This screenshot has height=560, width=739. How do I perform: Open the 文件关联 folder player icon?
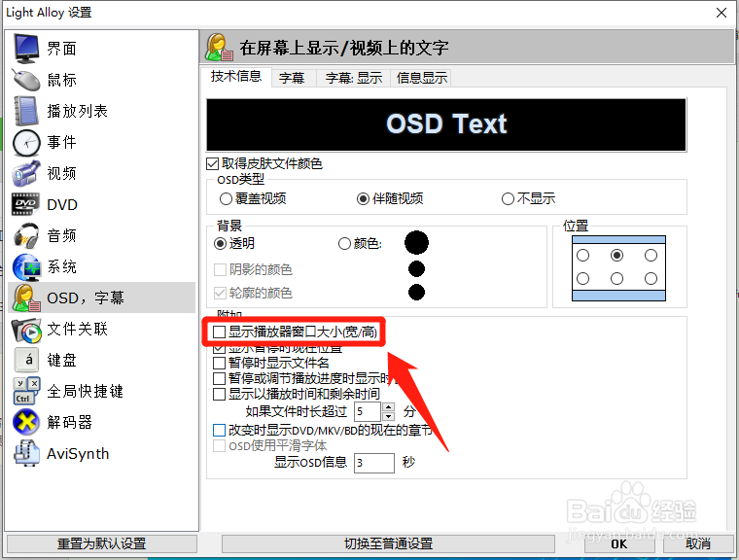click(x=26, y=329)
